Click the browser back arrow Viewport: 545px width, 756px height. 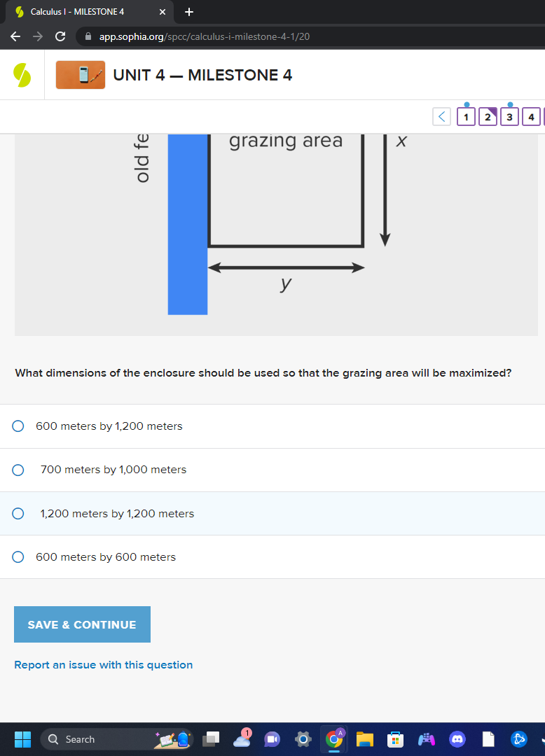coord(15,36)
